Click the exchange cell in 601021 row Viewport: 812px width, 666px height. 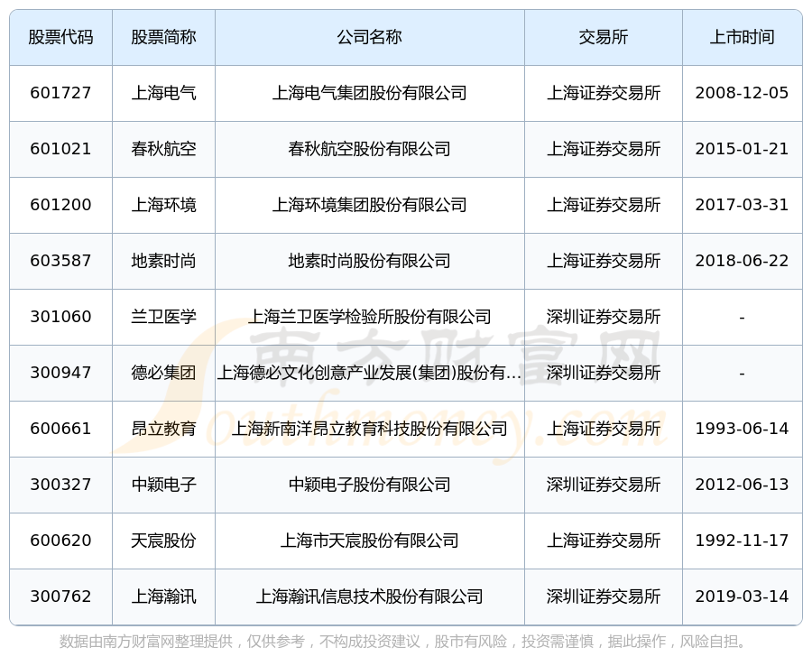604,149
